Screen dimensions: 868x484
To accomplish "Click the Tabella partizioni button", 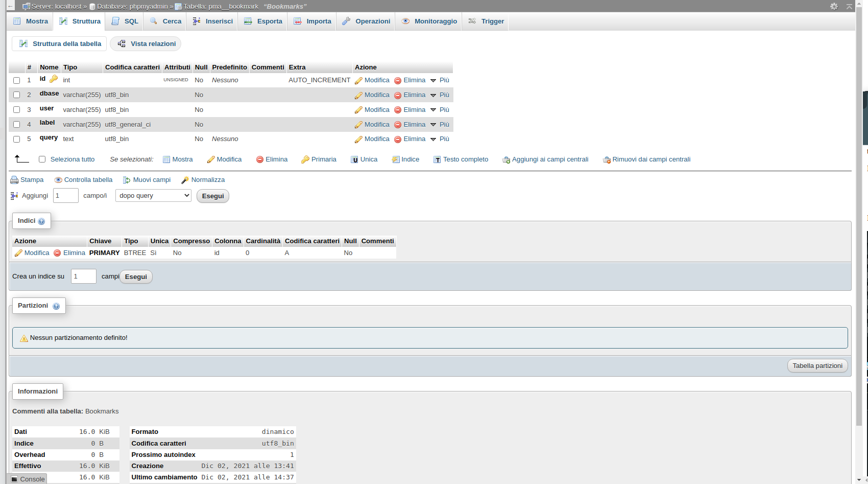I will [x=817, y=366].
